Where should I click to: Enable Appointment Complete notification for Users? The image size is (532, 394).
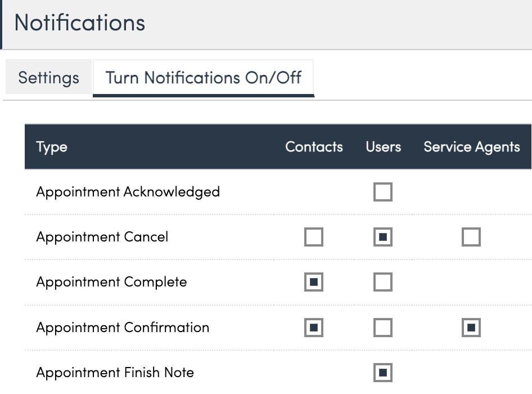click(x=383, y=282)
